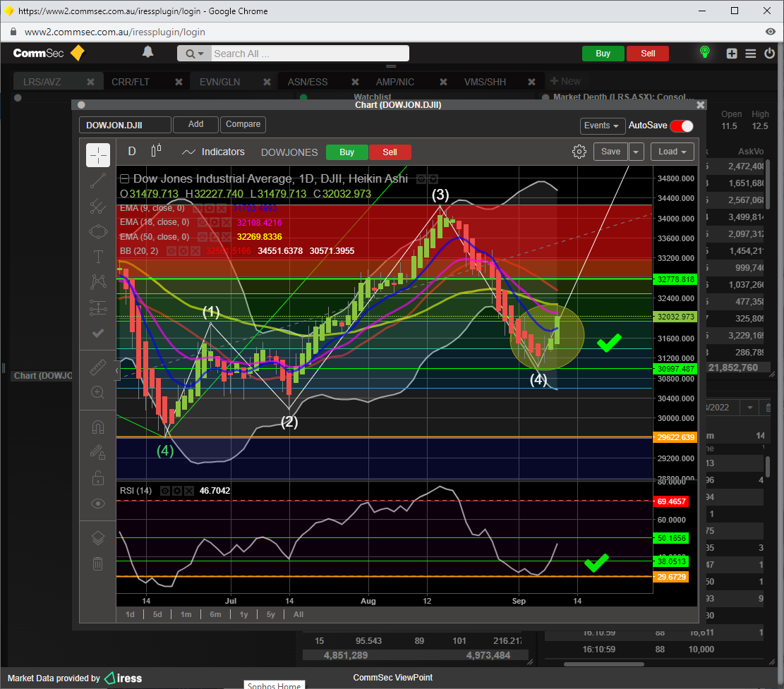Toggle the AutoSave switch
Image resolution: width=784 pixels, height=689 pixels.
point(682,126)
